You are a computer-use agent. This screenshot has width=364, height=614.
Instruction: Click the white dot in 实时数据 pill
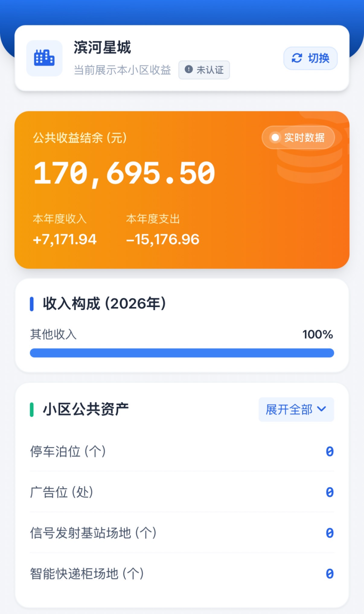(x=275, y=137)
